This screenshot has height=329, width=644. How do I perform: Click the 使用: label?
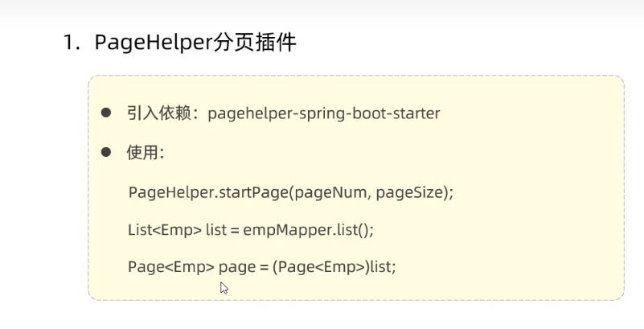(x=145, y=153)
